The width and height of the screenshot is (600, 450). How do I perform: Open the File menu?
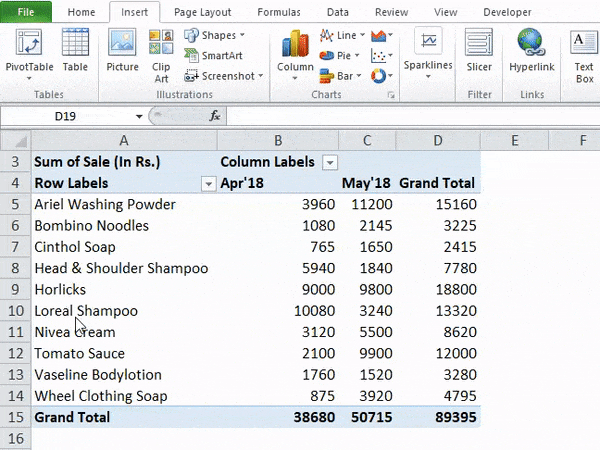(x=27, y=12)
